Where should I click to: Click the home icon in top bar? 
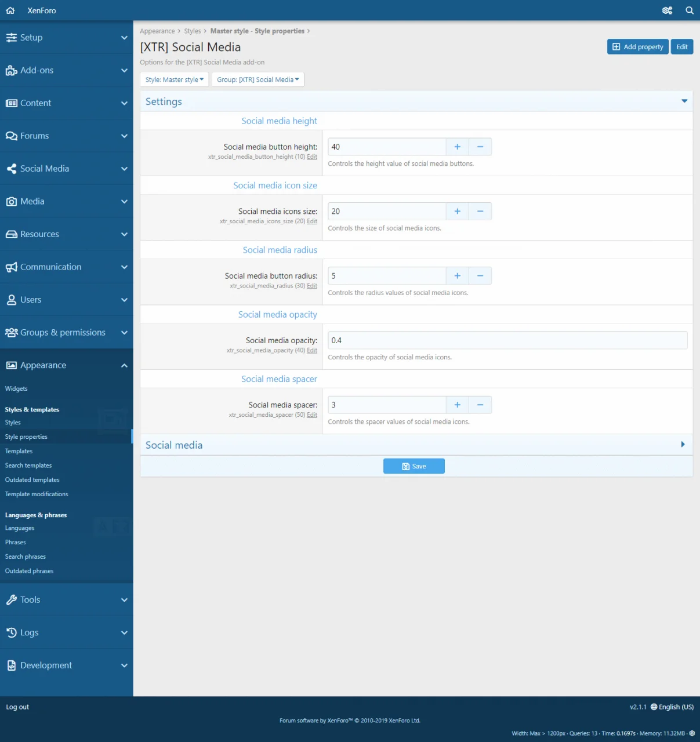tap(10, 10)
